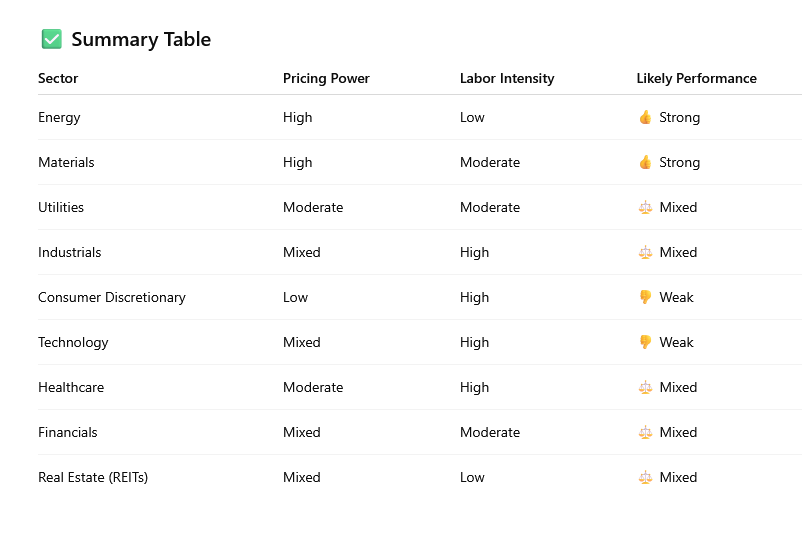The image size is (802, 550).
Task: Click the balance scale icon in Industrials row
Action: point(645,252)
